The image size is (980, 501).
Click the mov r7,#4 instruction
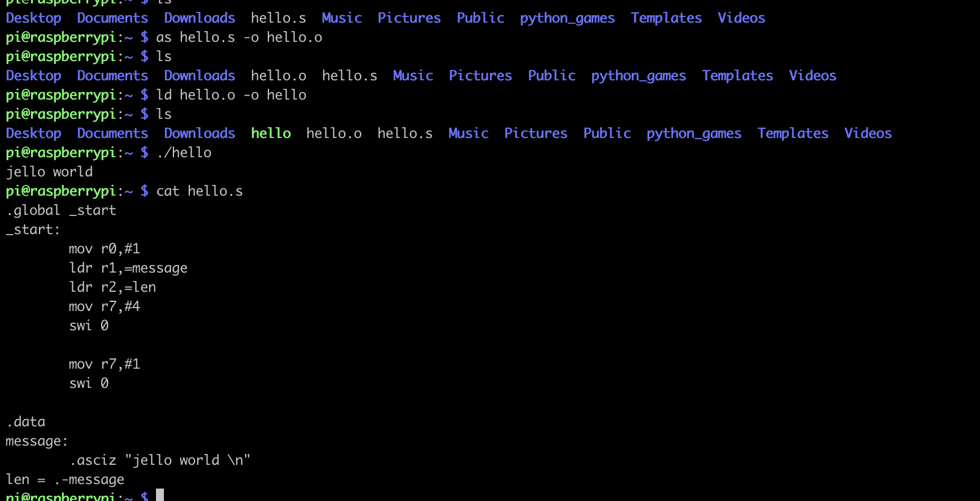pos(105,306)
